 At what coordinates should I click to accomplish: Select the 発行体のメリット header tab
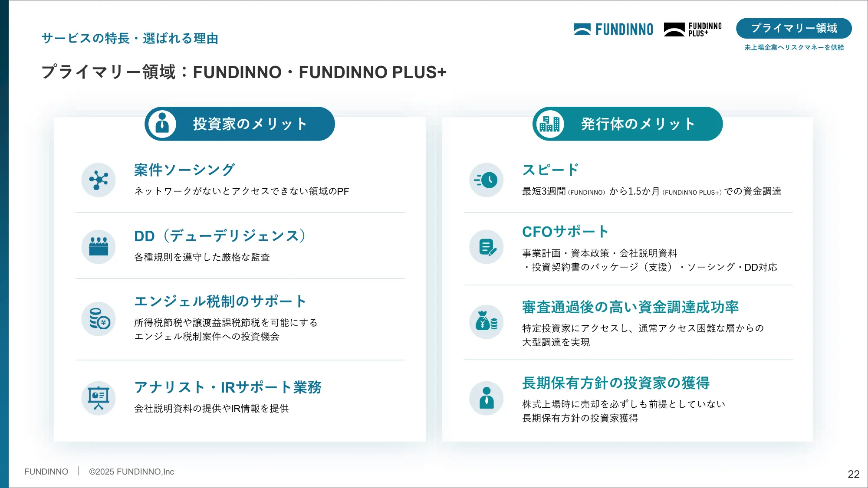click(638, 124)
